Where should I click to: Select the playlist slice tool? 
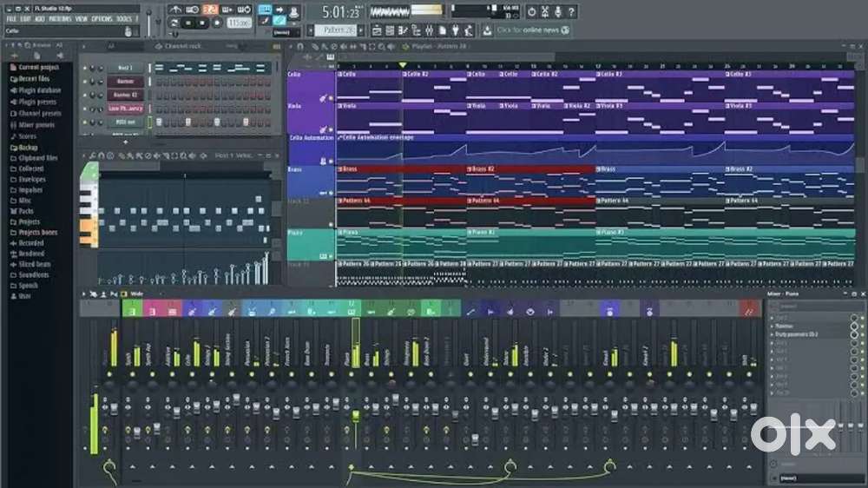(x=363, y=47)
